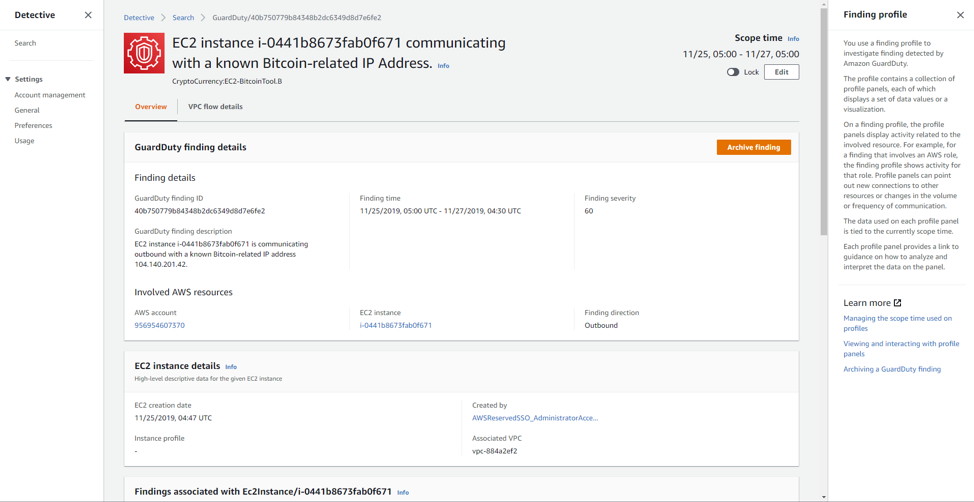The height and width of the screenshot is (502, 974).
Task: Open Managing the scope time help link
Action: 897,323
